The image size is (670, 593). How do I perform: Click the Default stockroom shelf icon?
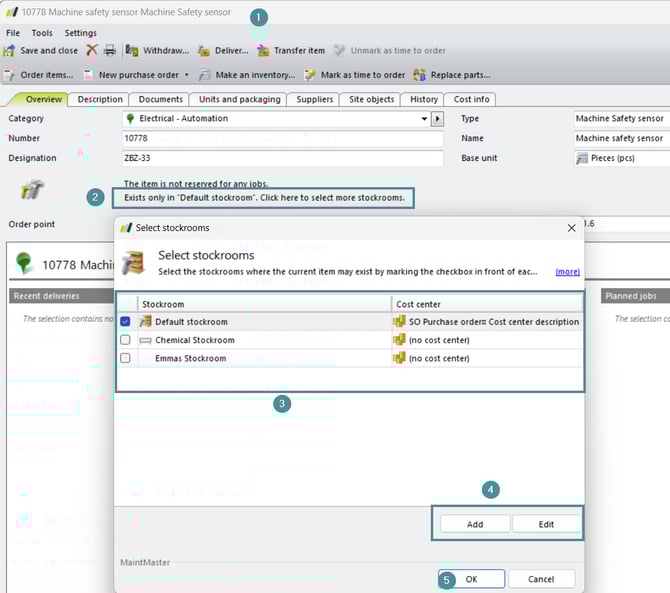tap(146, 321)
